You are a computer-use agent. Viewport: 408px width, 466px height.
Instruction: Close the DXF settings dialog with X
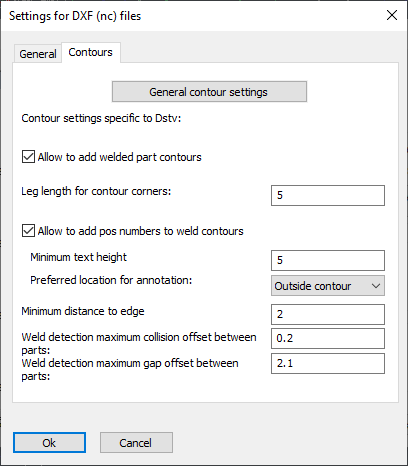pyautogui.click(x=392, y=15)
